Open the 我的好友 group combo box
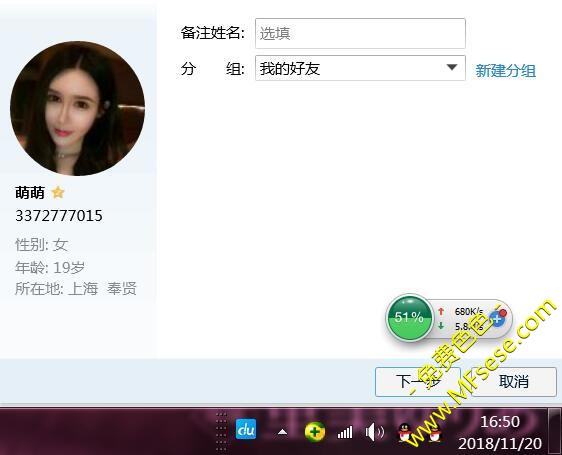Image resolution: width=562 pixels, height=455 pixels. pos(360,68)
